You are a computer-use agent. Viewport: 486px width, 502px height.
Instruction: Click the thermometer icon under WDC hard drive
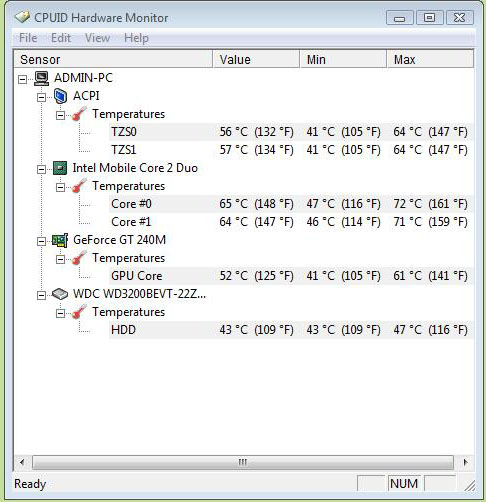[79, 312]
